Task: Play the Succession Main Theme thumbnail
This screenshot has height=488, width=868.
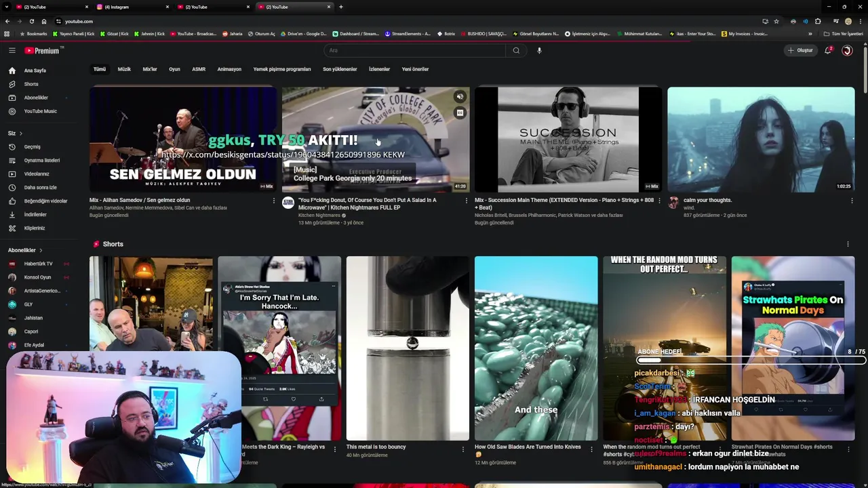Action: pos(568,140)
